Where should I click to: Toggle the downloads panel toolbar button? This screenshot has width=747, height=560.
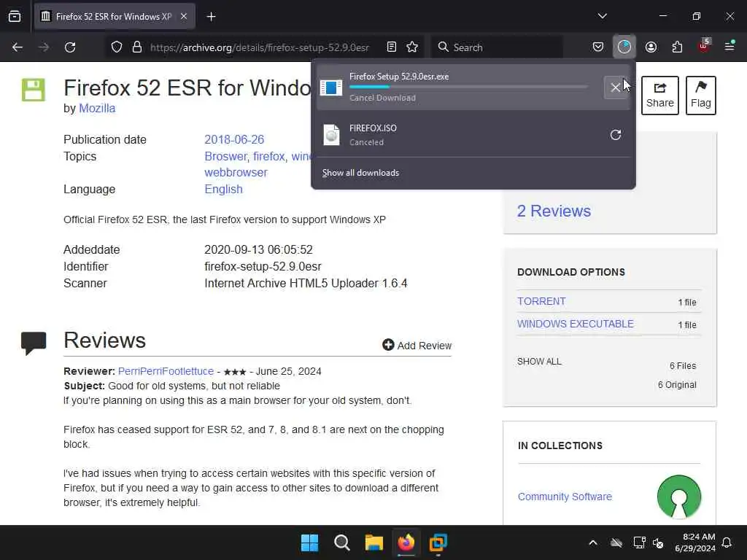pyautogui.click(x=624, y=47)
